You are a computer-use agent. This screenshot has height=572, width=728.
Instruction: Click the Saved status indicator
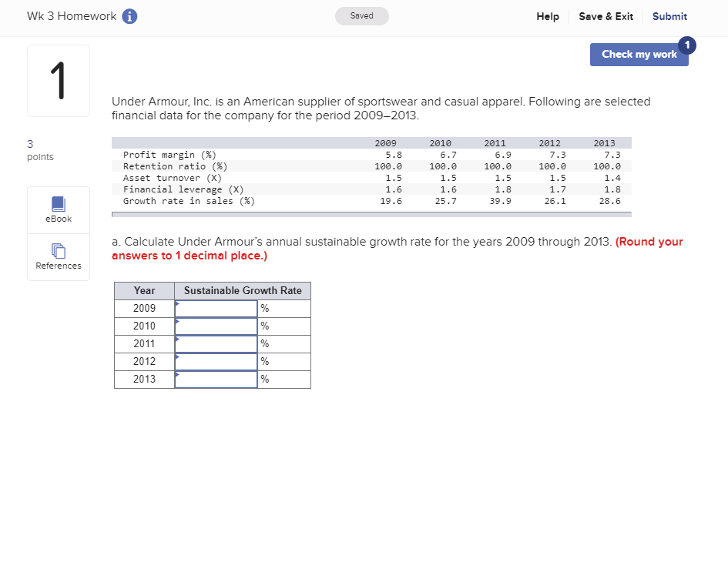(x=361, y=15)
